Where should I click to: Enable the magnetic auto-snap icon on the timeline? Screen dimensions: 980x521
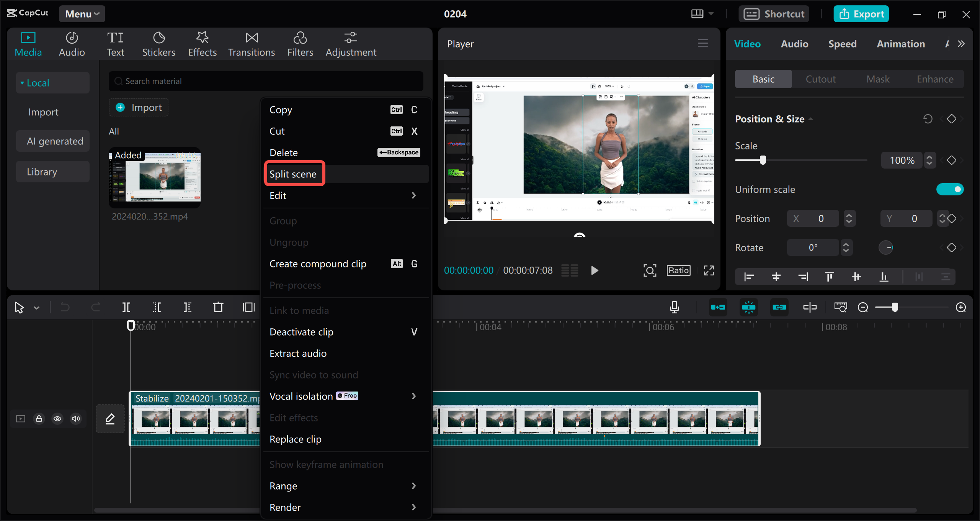[749, 307]
